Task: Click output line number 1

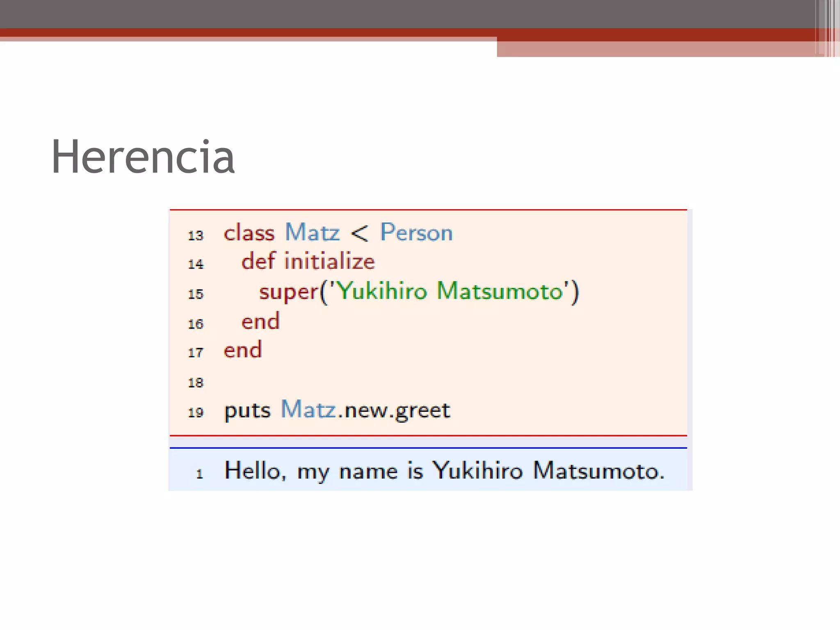Action: pos(199,474)
